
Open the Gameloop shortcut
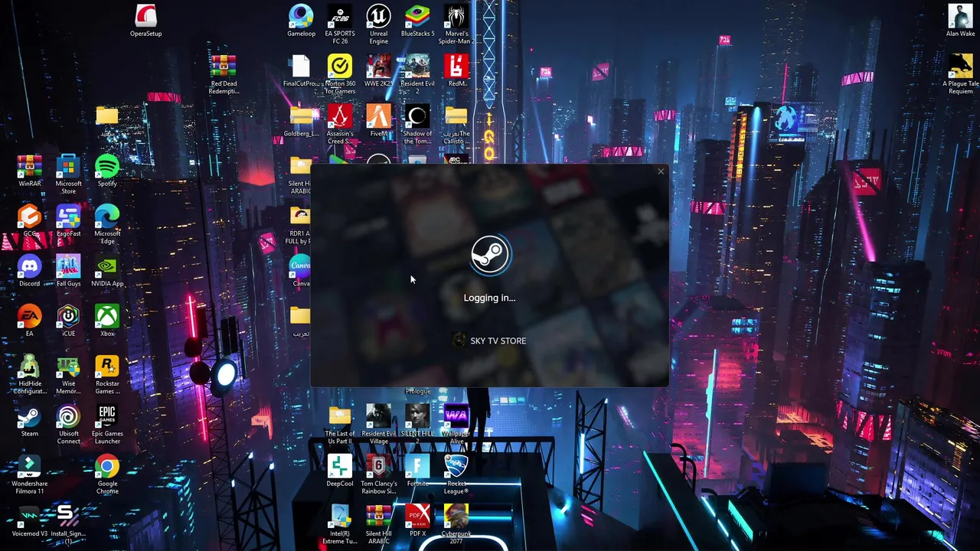301,21
